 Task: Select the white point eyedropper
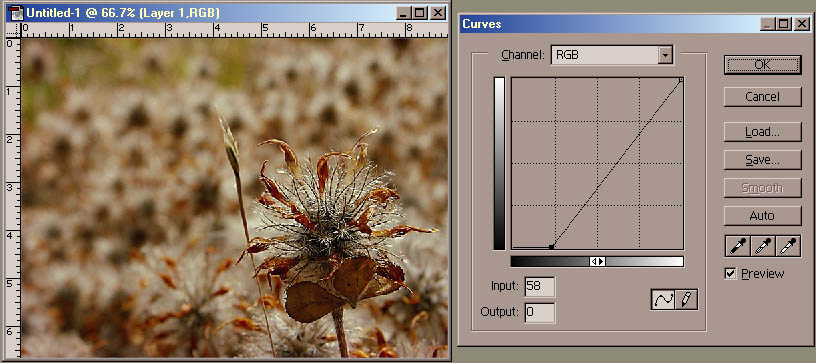(788, 246)
